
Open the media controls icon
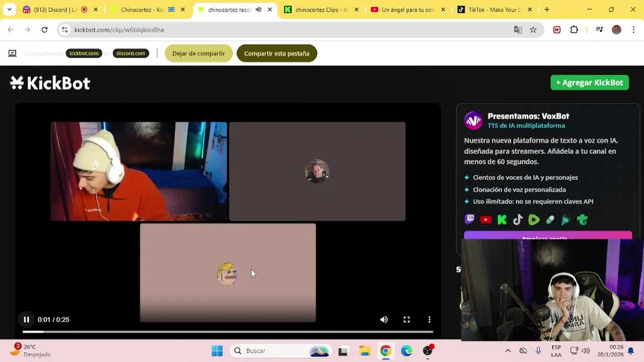[x=599, y=30]
